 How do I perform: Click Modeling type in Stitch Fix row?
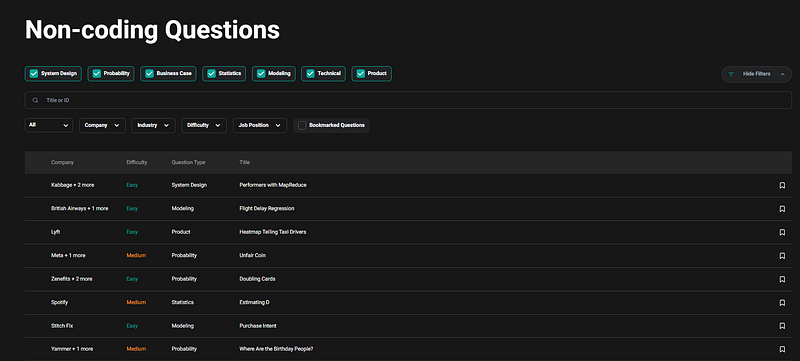tap(183, 326)
